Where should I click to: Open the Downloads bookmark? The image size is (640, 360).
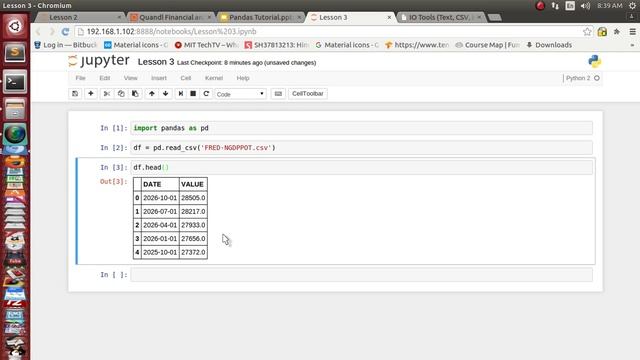click(x=549, y=45)
